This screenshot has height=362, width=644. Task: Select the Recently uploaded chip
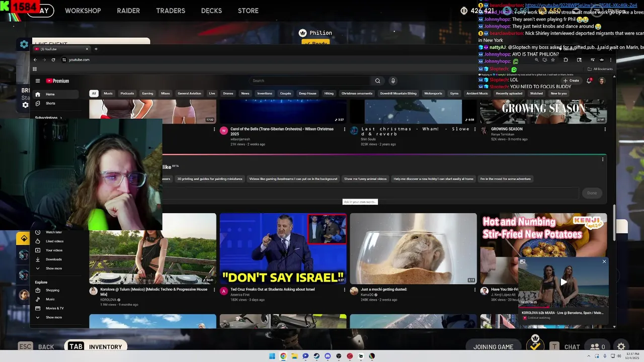(x=509, y=94)
